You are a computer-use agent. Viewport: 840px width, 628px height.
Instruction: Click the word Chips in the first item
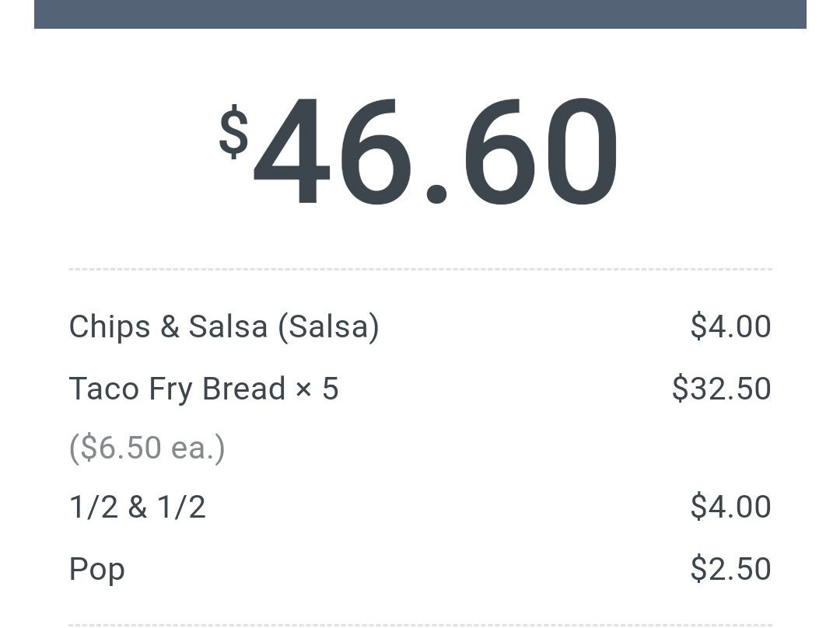coord(110,326)
